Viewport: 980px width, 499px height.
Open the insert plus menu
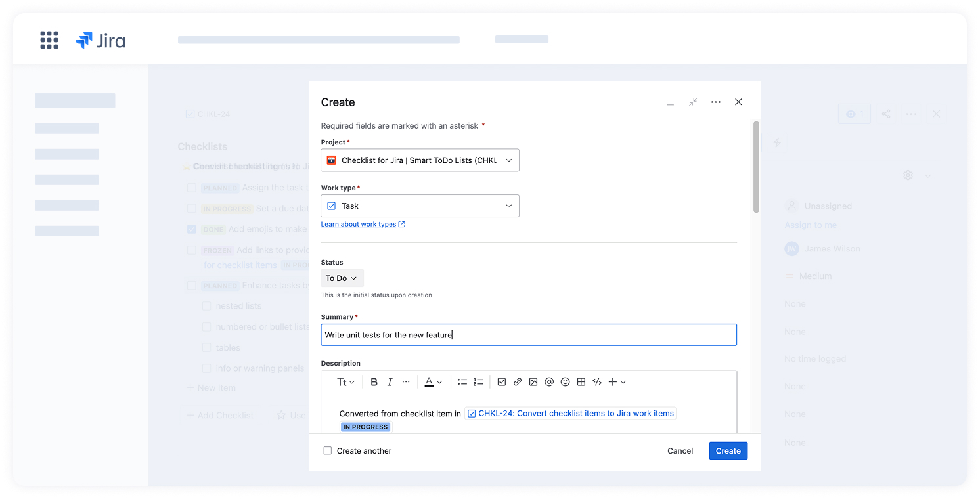617,382
